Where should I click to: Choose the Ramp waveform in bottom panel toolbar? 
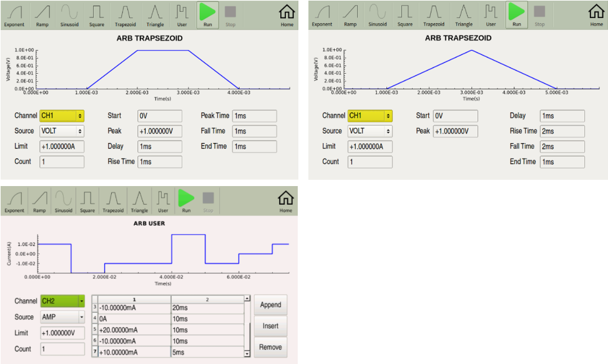coord(39,202)
